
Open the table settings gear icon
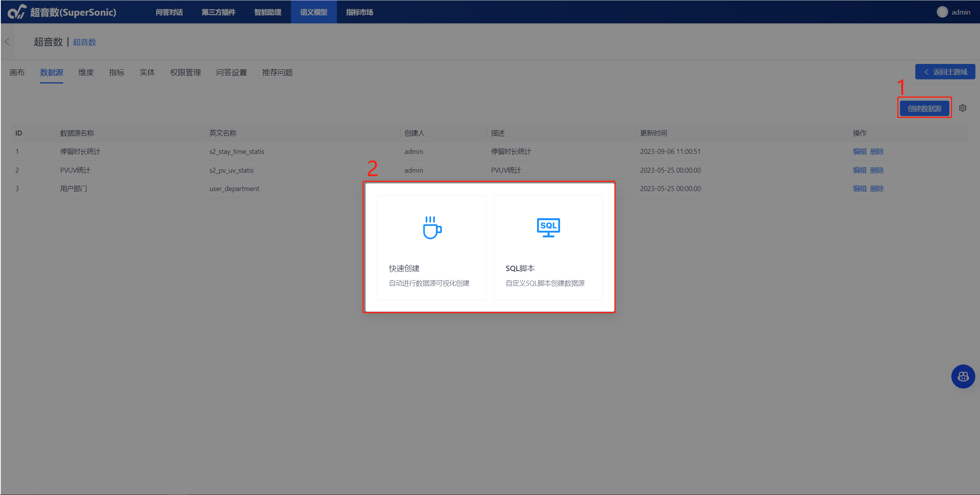[963, 108]
